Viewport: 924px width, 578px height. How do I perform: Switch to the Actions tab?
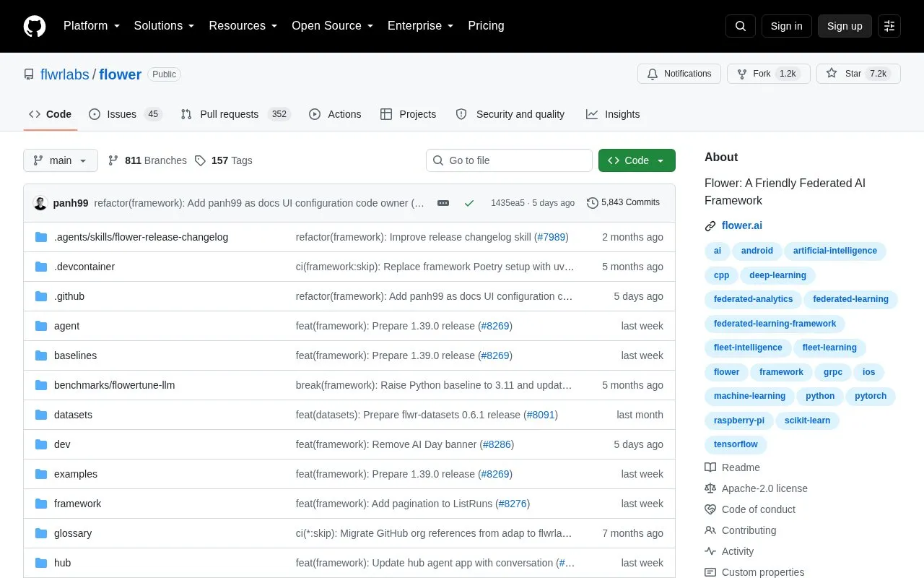coord(335,114)
